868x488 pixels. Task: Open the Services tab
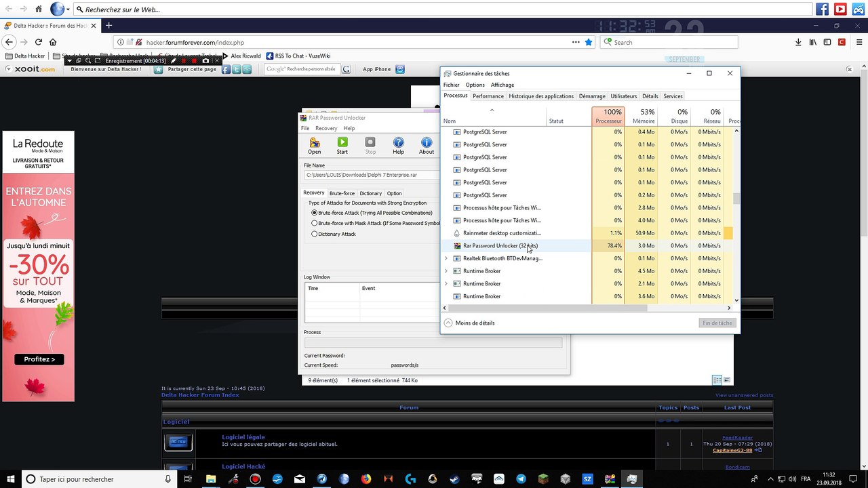point(673,96)
